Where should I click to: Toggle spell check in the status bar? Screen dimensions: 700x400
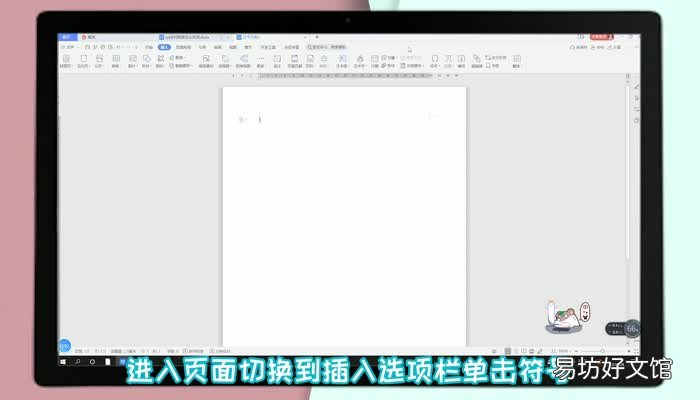[x=194, y=351]
